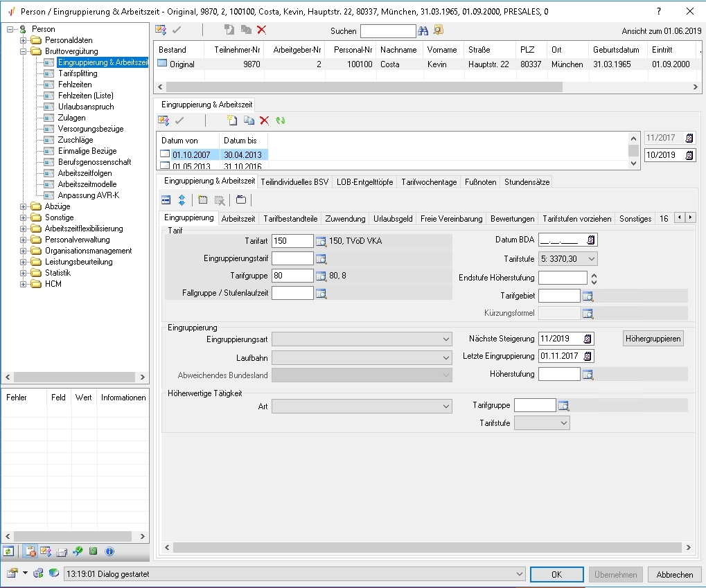Collapse the Bruttovergütung tree node
This screenshot has width=706, height=588.
coord(24,51)
